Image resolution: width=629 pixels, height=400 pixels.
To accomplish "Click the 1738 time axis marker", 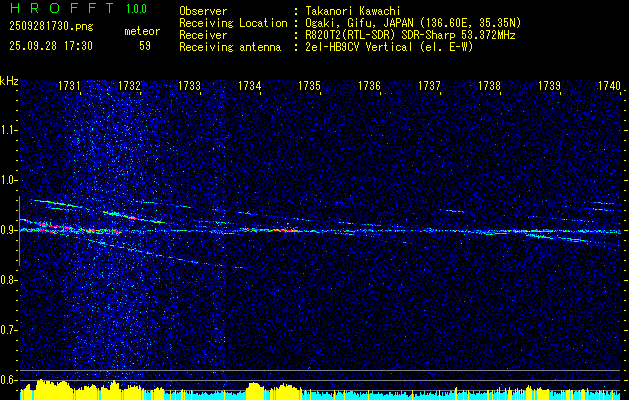I will pos(489,85).
